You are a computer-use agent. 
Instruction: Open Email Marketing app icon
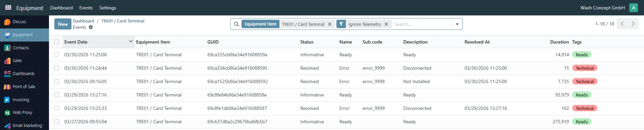[x=7, y=126]
